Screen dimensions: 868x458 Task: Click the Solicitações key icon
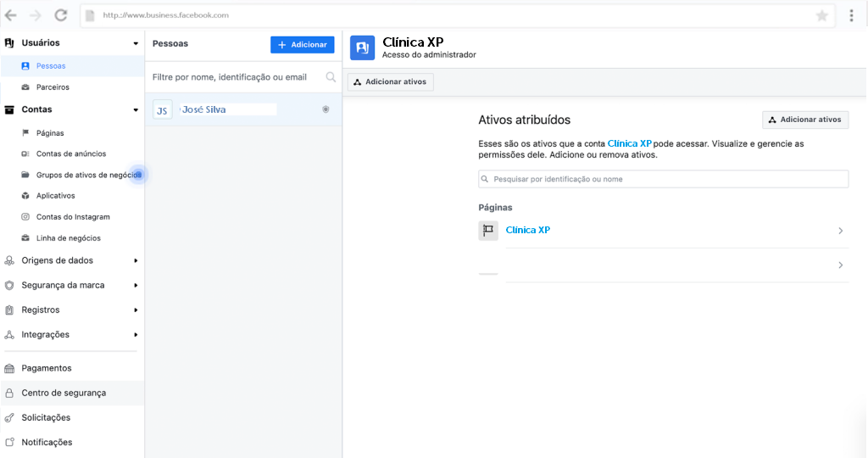pyautogui.click(x=9, y=417)
